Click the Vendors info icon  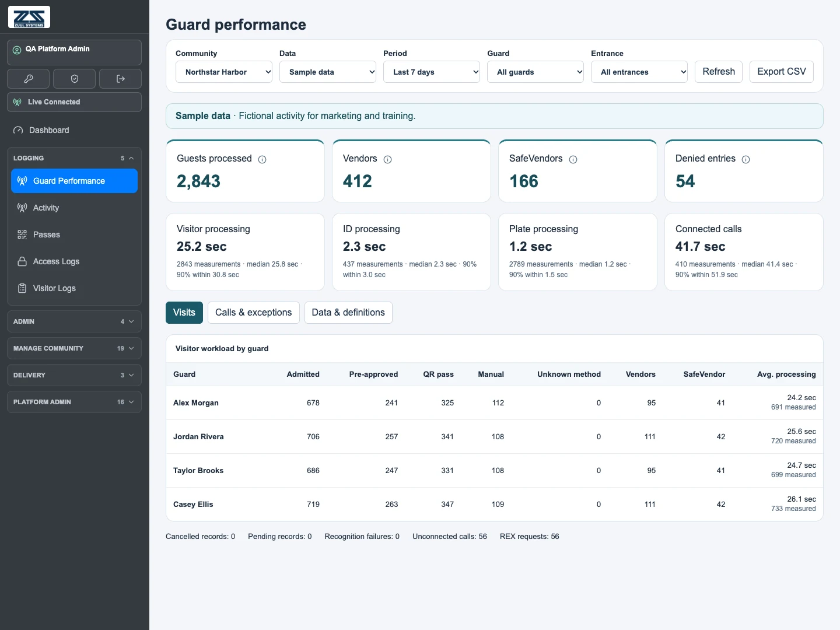388,159
